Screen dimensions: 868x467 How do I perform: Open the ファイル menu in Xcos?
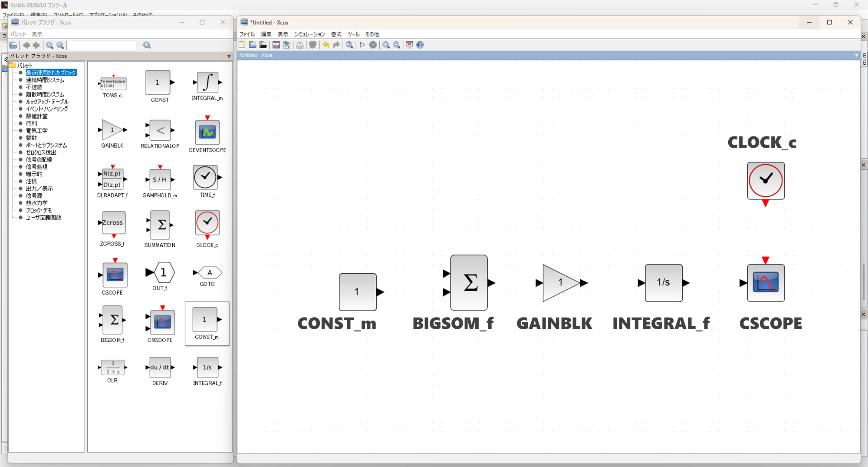(247, 34)
